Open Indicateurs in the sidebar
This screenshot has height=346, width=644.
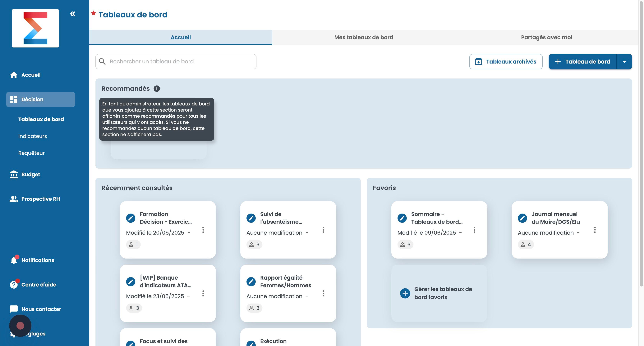click(x=33, y=136)
